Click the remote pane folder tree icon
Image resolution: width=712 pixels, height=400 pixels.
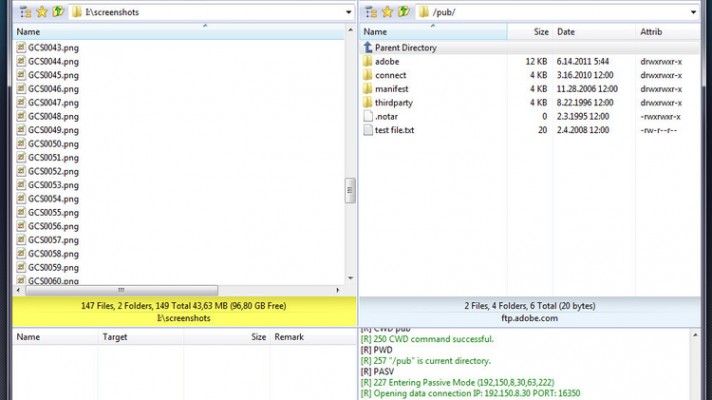click(371, 12)
